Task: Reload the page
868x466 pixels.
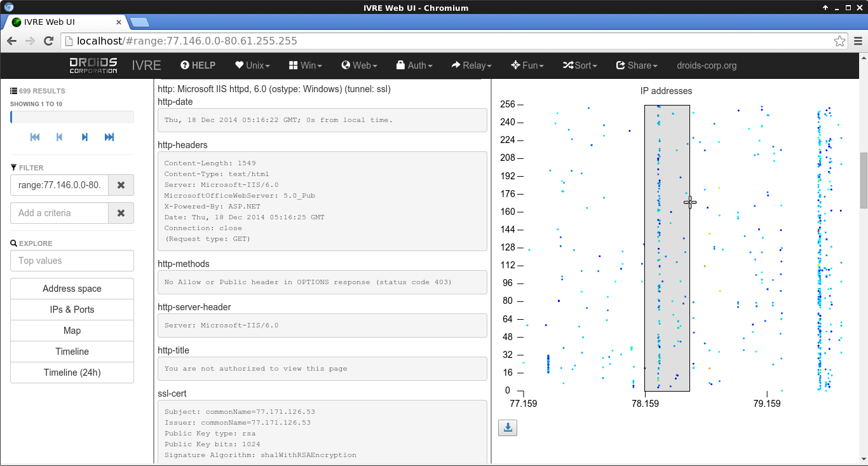Action: [x=48, y=41]
